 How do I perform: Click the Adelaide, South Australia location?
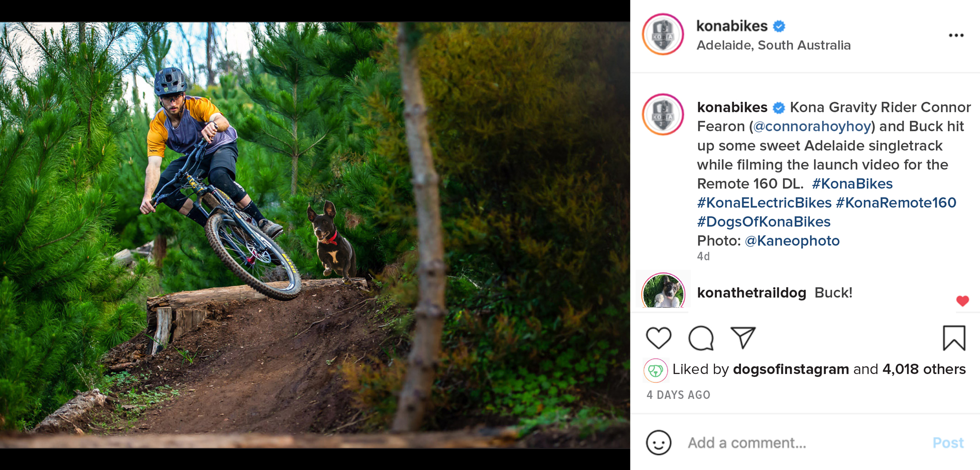point(773,45)
